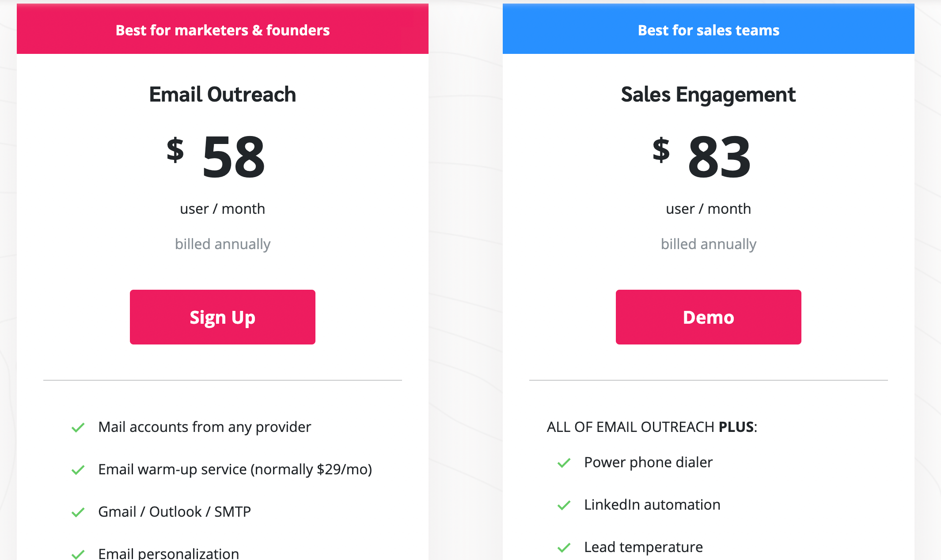Click the checkmark beside Lead temperature
Viewport: 941px width, 560px height.
point(564,548)
